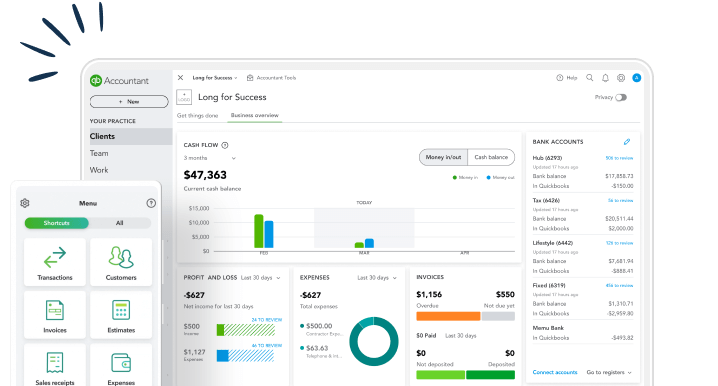Open Lifestyle (6442) to review link
Image resolution: width=718 pixels, height=386 pixels.
(x=620, y=243)
